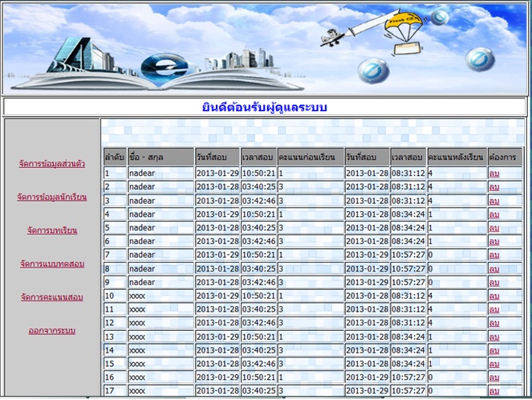Log out using ออกจากระบบ link
The height and width of the screenshot is (400, 532).
(x=52, y=330)
